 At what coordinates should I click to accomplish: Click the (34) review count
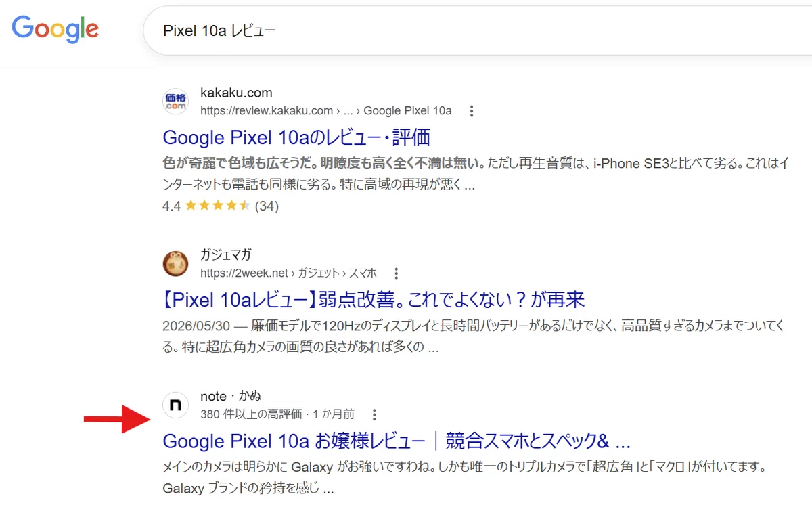pos(267,206)
